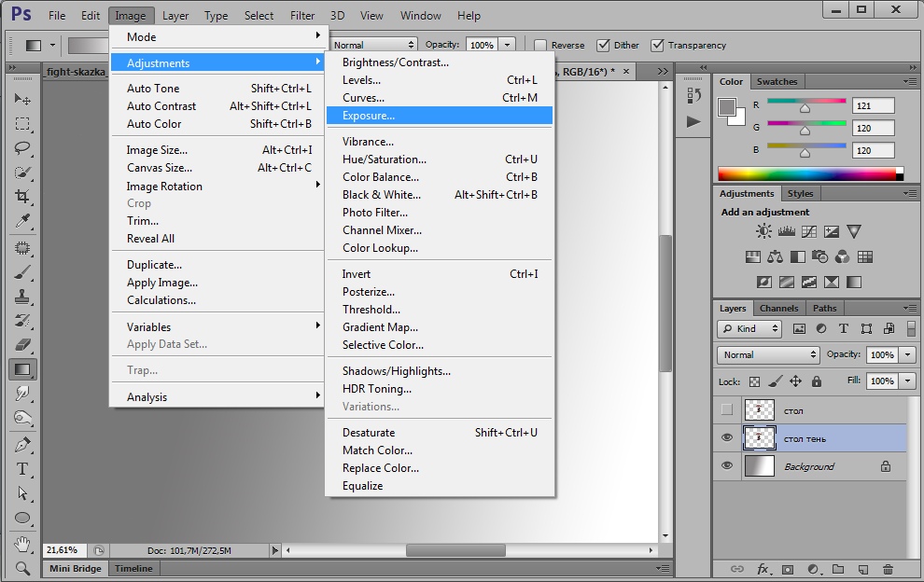Add a Brightness/Contrast adjustment from panel
This screenshot has width=924, height=582.
[763, 231]
